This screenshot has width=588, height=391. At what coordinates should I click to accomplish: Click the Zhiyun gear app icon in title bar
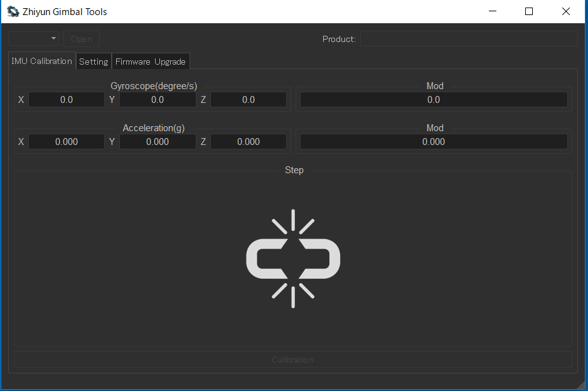[13, 11]
